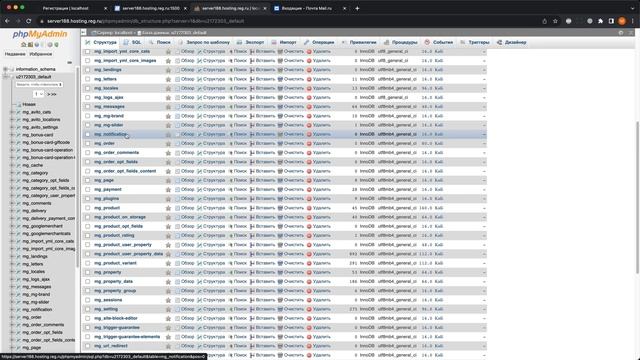Expand information_schema database in sidebar
This screenshot has width=640, height=360.
(x=5, y=69)
